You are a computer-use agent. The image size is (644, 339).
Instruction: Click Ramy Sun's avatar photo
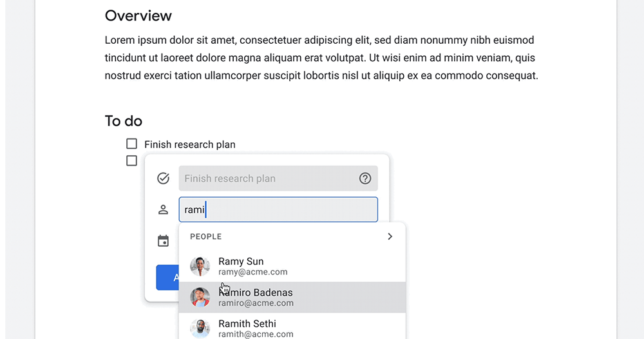(x=200, y=266)
